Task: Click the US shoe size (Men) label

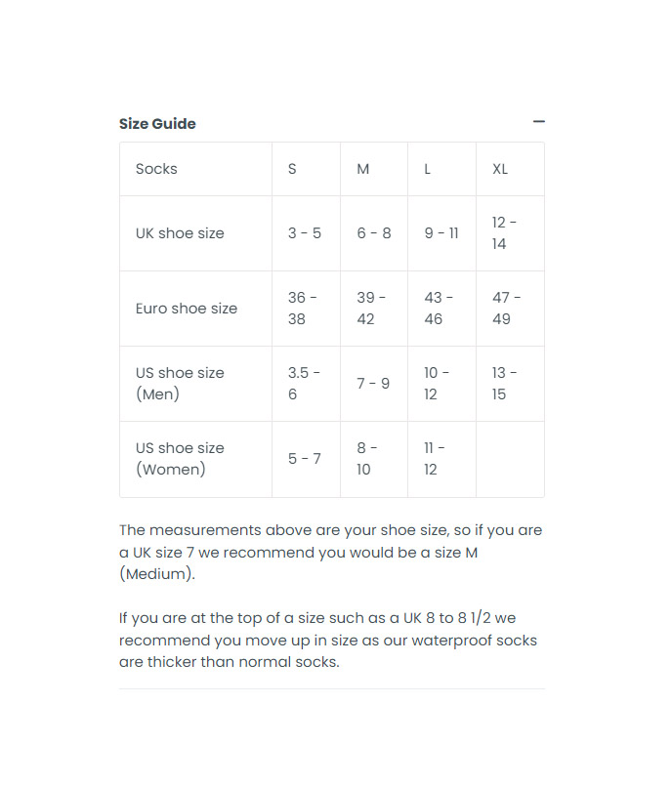Action: click(x=180, y=384)
